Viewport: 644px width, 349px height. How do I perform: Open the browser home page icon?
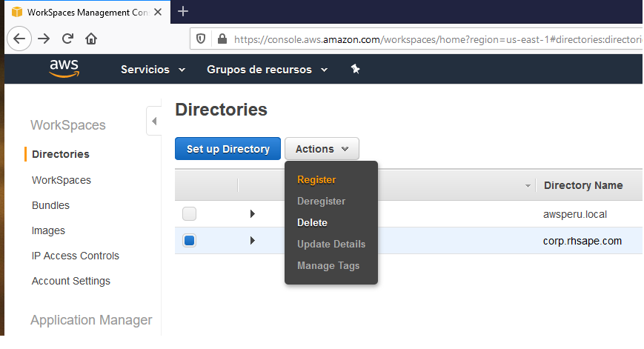click(x=91, y=39)
